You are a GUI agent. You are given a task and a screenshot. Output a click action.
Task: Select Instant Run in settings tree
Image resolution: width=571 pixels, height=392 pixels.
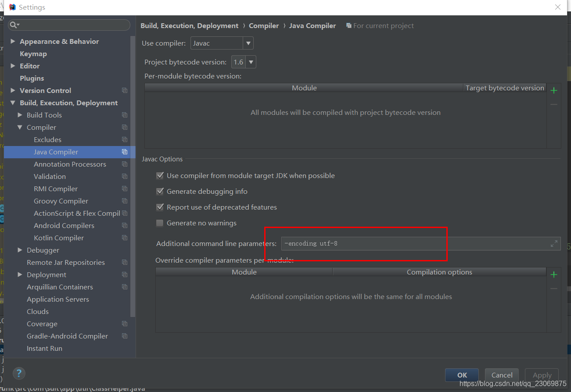tap(44, 348)
